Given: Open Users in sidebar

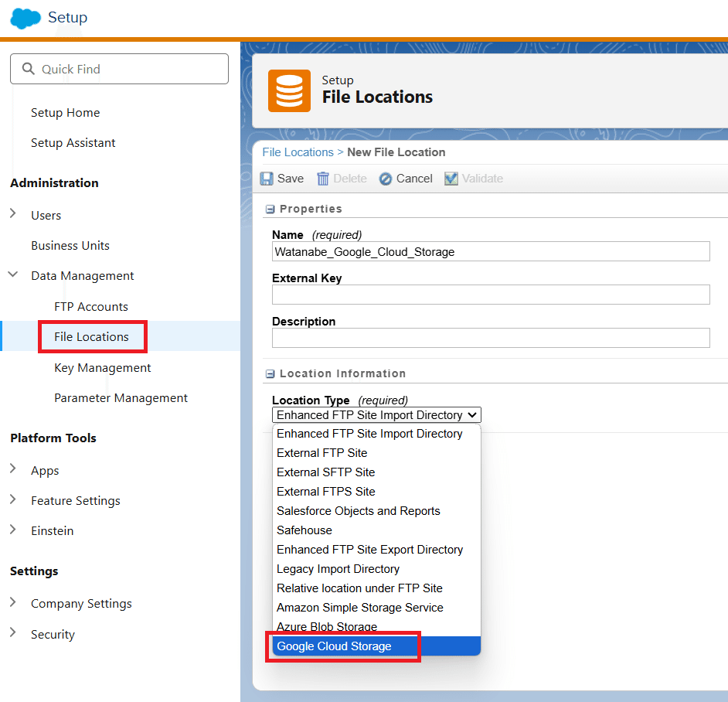Looking at the screenshot, I should pos(46,216).
